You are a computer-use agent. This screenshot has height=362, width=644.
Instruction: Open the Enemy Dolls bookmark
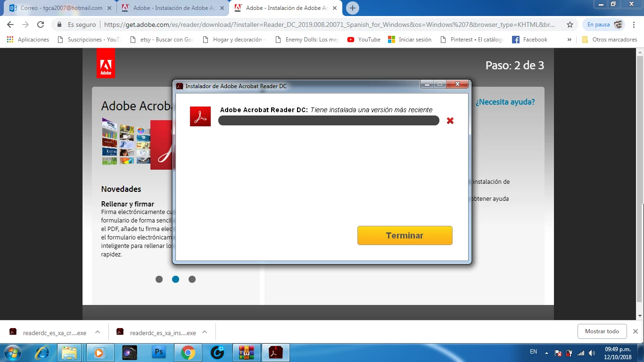coord(307,40)
